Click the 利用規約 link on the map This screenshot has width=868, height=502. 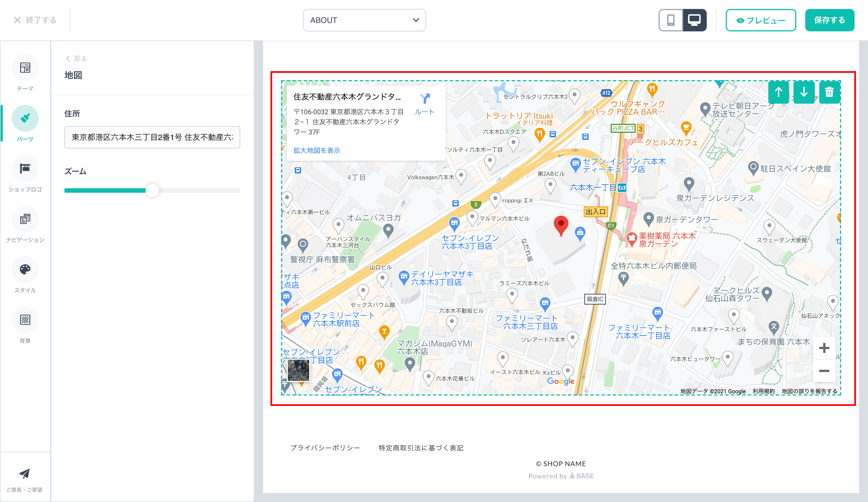(763, 391)
